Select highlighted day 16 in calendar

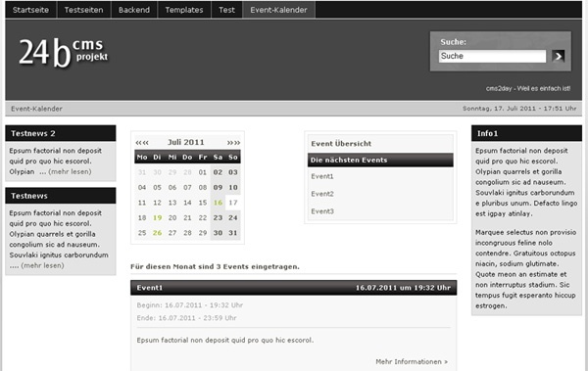click(218, 203)
